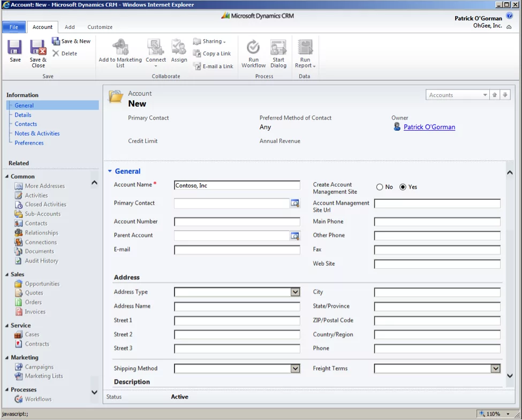Click the E-mail a Link icon
This screenshot has height=420, width=522.
(197, 66)
